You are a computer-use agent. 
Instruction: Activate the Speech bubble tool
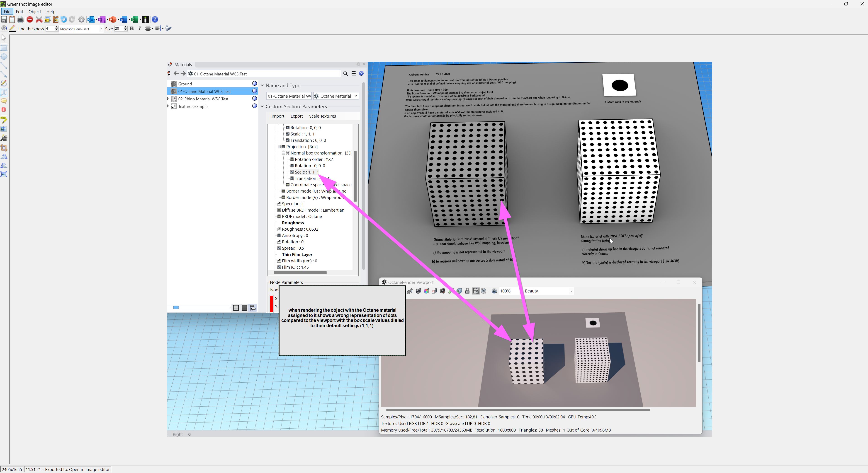4,101
